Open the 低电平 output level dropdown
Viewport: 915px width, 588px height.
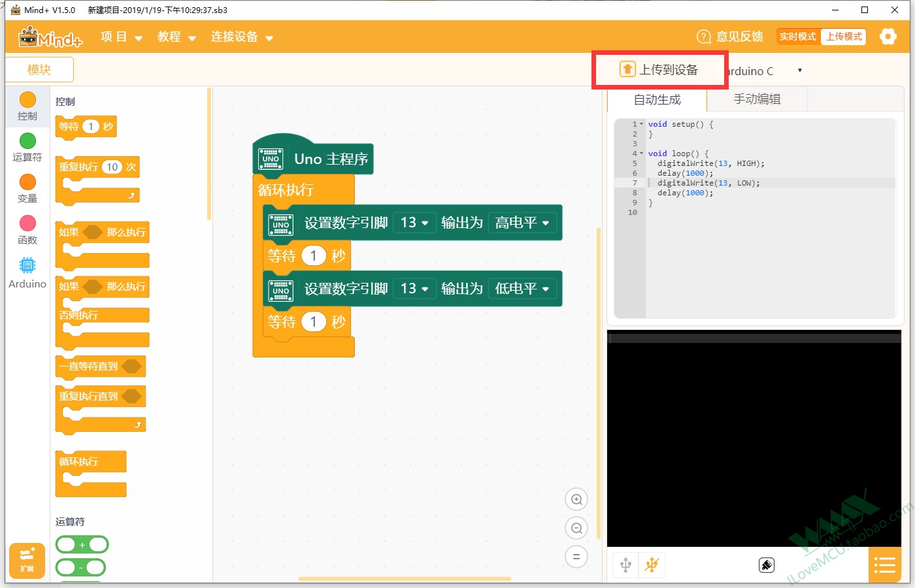[x=522, y=289]
